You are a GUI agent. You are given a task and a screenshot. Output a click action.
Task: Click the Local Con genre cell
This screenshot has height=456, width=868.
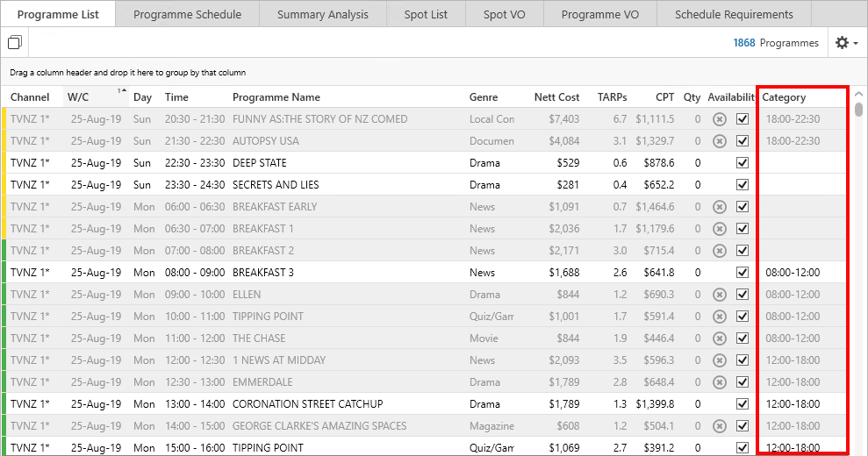click(x=492, y=119)
